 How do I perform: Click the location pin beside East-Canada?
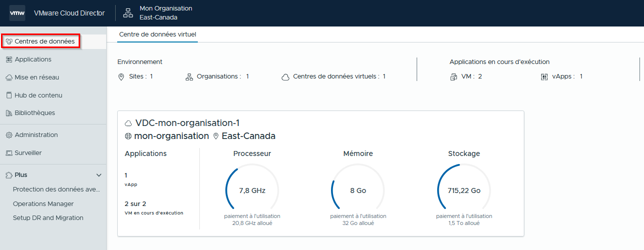pos(216,136)
